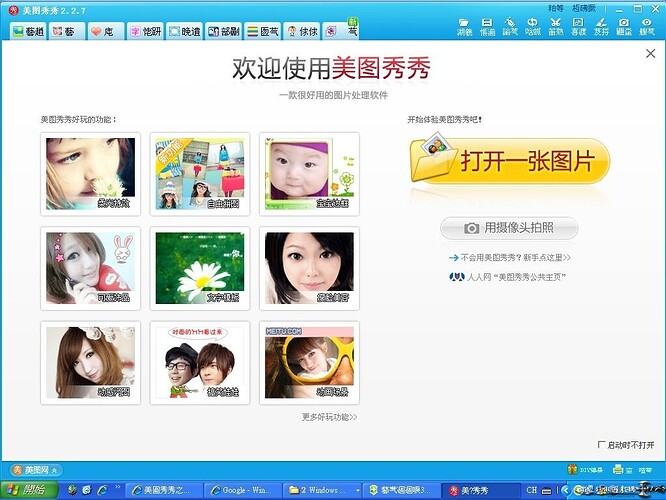The width and height of the screenshot is (666, 500).
Task: Click the CH language indicator on the taskbar
Action: tap(532, 490)
